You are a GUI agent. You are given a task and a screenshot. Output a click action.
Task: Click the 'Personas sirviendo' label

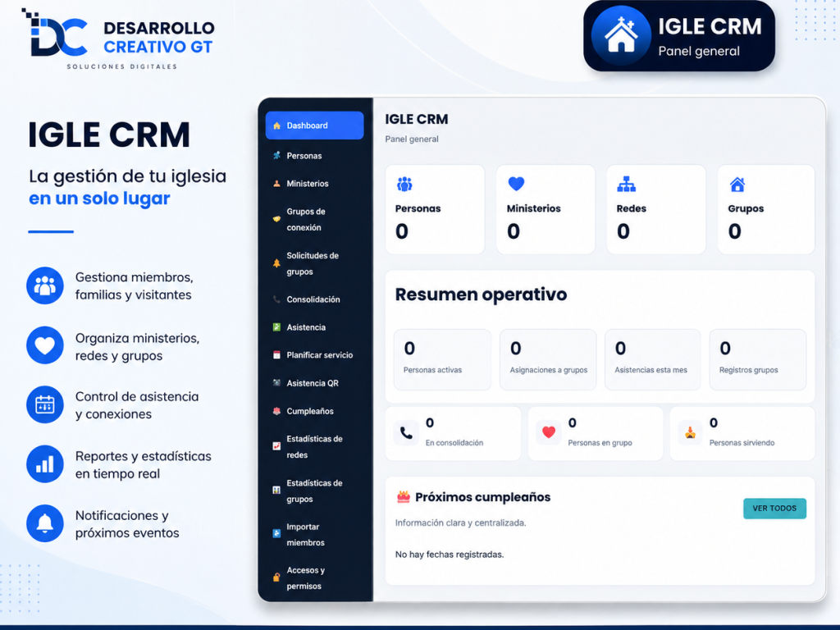pos(742,442)
